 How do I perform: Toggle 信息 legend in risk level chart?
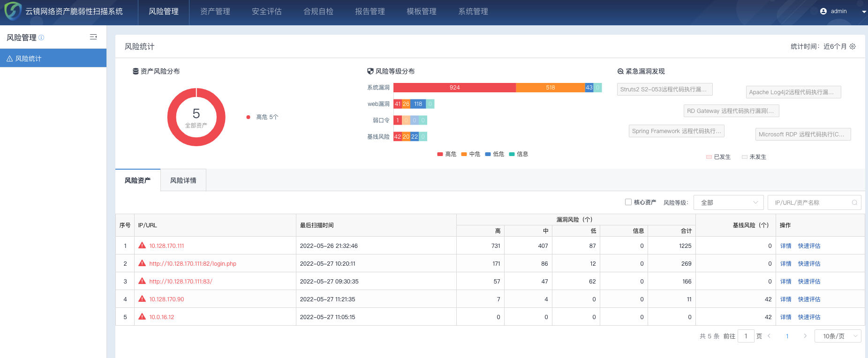click(x=518, y=154)
